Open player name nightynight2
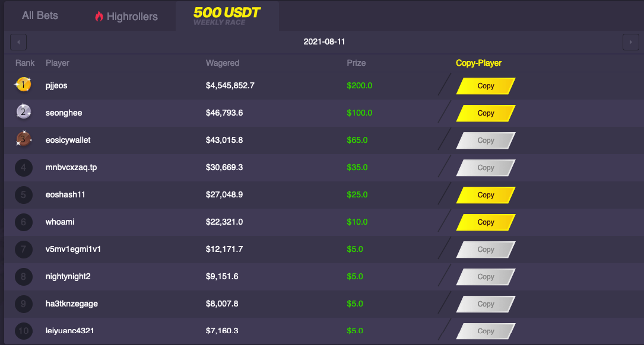The width and height of the screenshot is (644, 345). tap(68, 276)
